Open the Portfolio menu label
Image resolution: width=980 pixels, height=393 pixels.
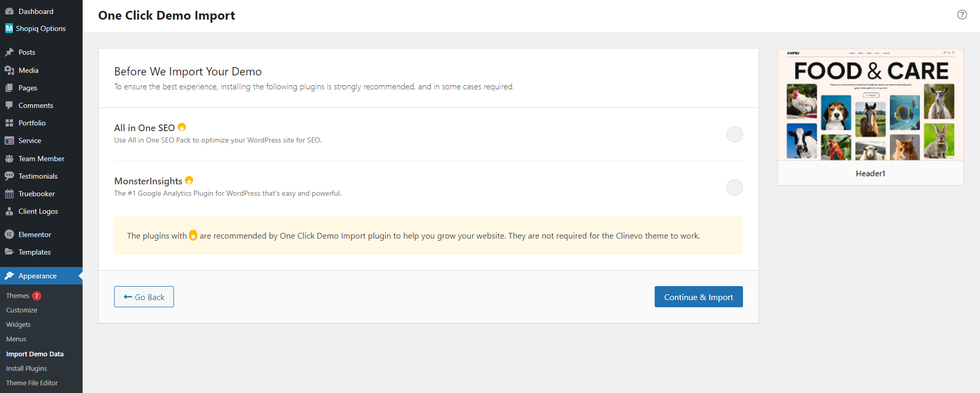pyautogui.click(x=32, y=123)
